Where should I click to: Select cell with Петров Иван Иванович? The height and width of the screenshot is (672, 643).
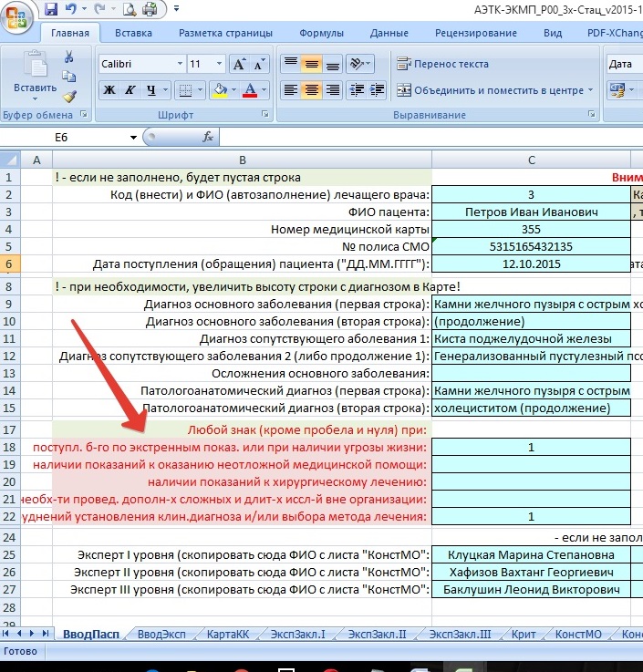coord(531,212)
